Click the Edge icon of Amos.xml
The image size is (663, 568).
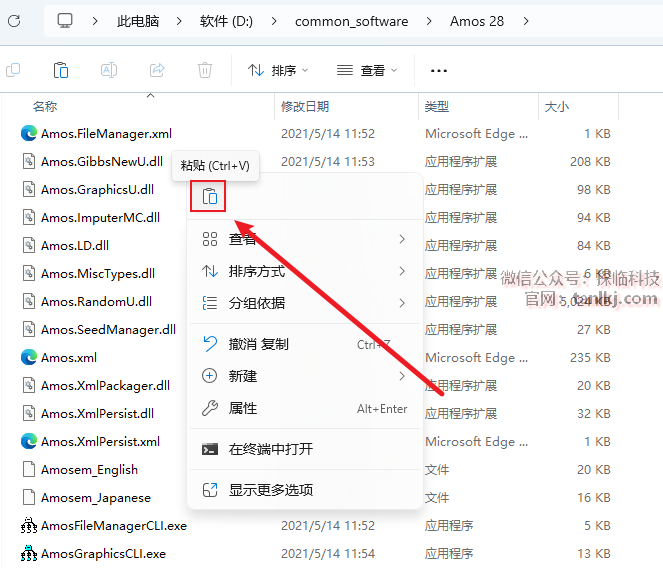(29, 357)
